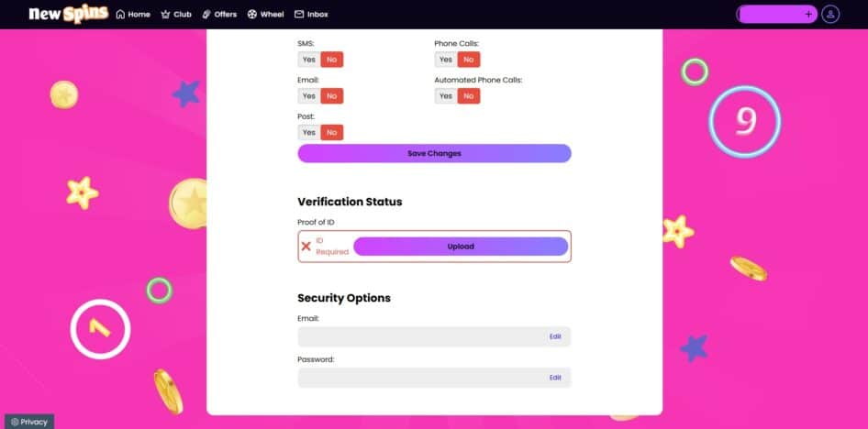Image resolution: width=868 pixels, height=429 pixels.
Task: Open the Privacy settings button
Action: pos(29,422)
